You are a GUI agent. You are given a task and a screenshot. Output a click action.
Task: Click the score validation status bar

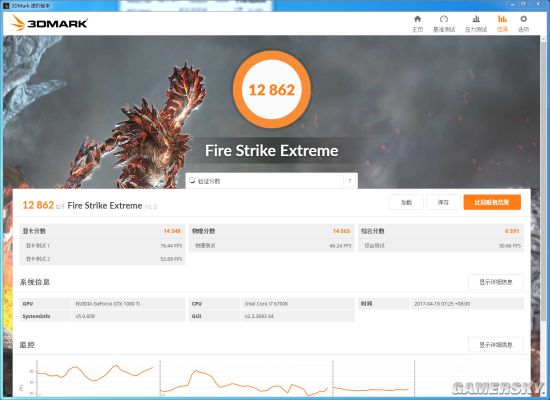click(271, 181)
